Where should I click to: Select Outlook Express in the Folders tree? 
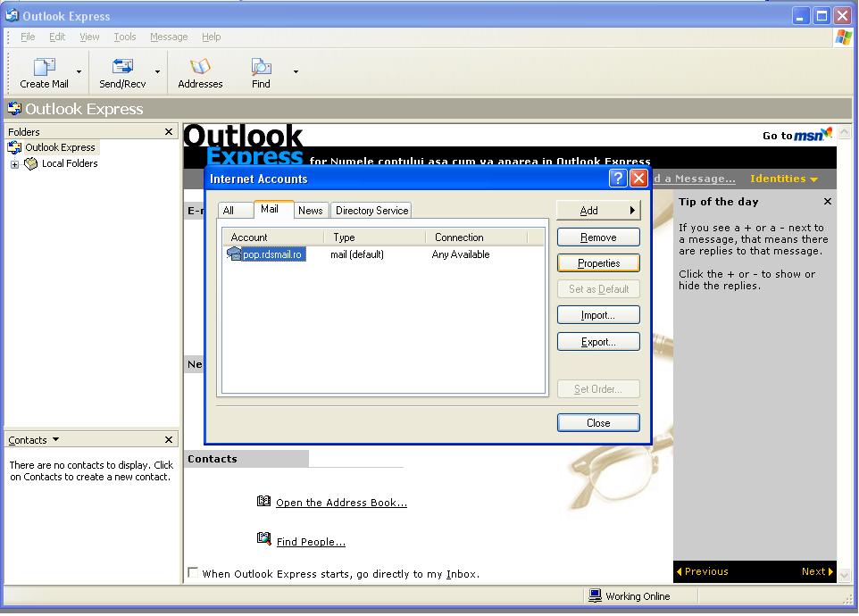point(60,147)
